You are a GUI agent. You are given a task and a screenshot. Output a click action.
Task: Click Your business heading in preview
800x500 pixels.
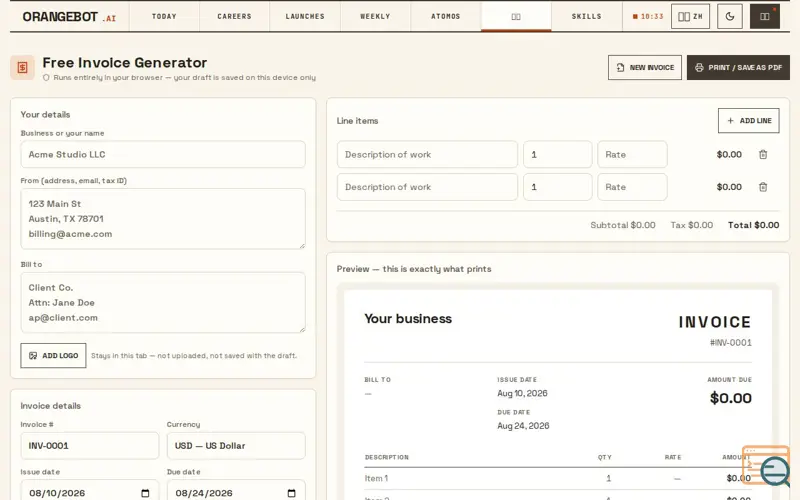point(408,319)
